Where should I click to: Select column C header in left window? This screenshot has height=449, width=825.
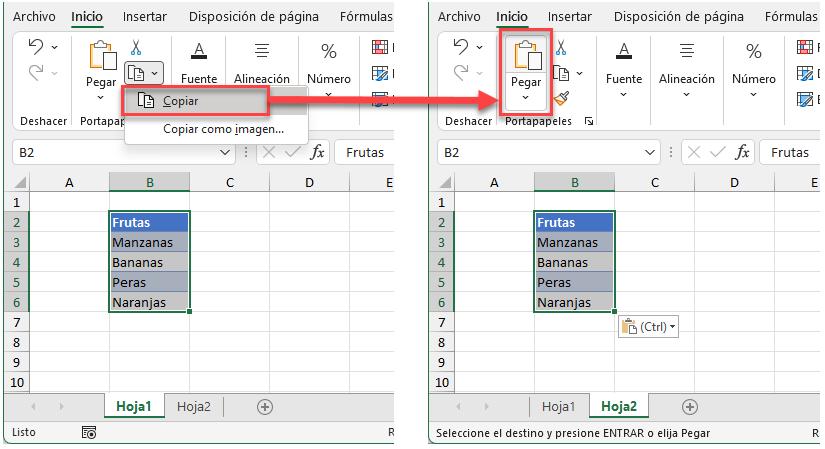coord(229,183)
